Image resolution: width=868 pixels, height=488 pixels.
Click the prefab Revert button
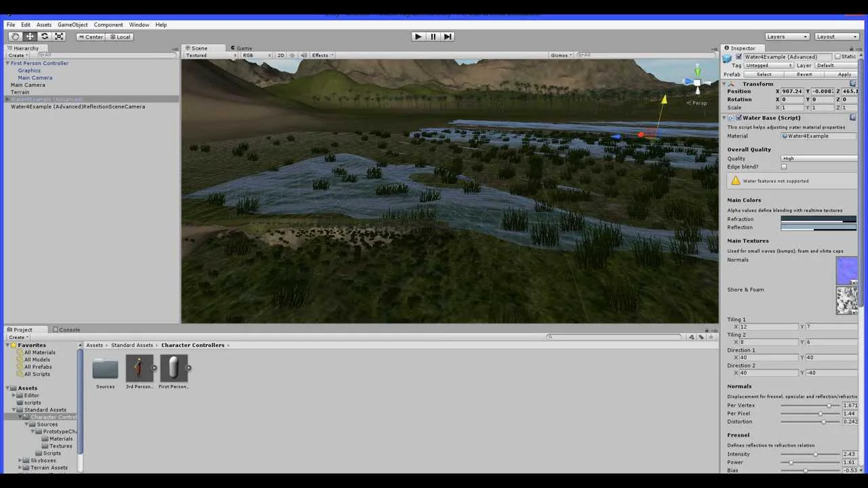point(804,75)
